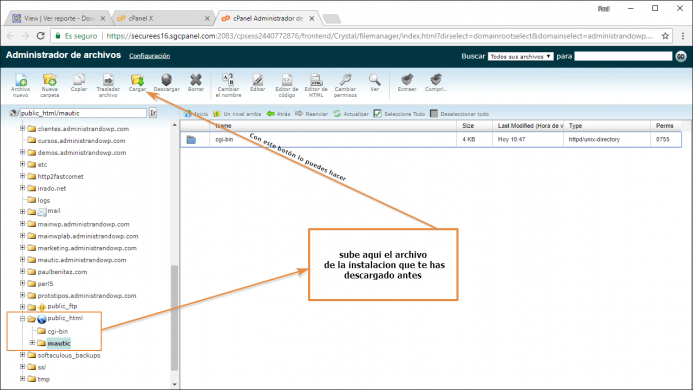The image size is (693, 390).
Task: Click the Comprimir toolbar icon
Action: pyautogui.click(x=436, y=83)
